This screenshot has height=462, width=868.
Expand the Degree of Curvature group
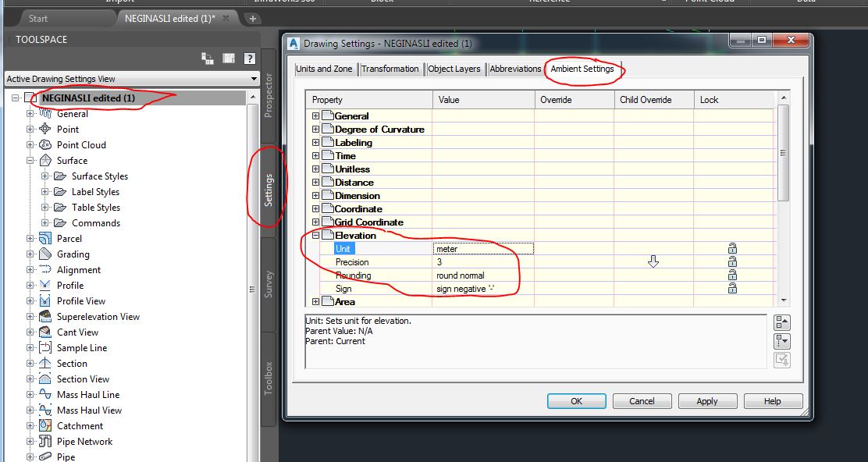pyautogui.click(x=315, y=129)
